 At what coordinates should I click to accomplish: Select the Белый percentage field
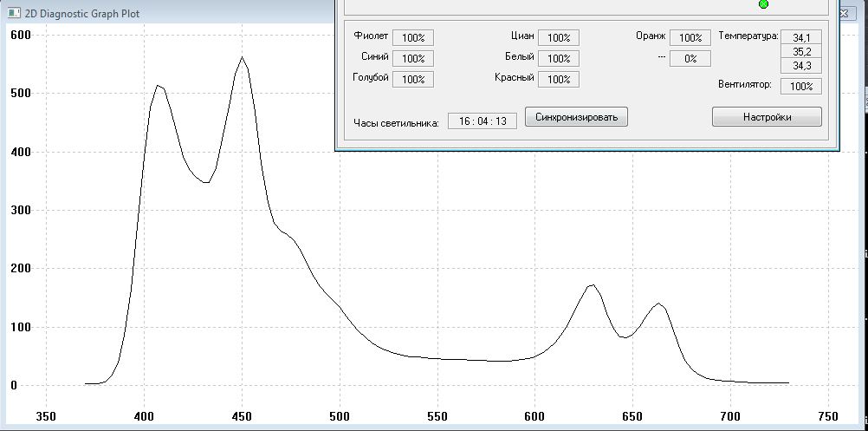click(x=559, y=58)
